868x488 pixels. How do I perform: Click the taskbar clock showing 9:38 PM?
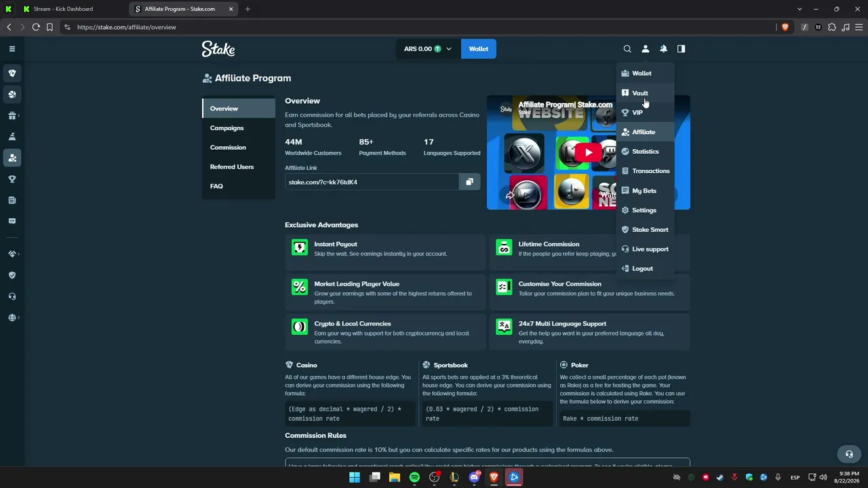tap(848, 477)
